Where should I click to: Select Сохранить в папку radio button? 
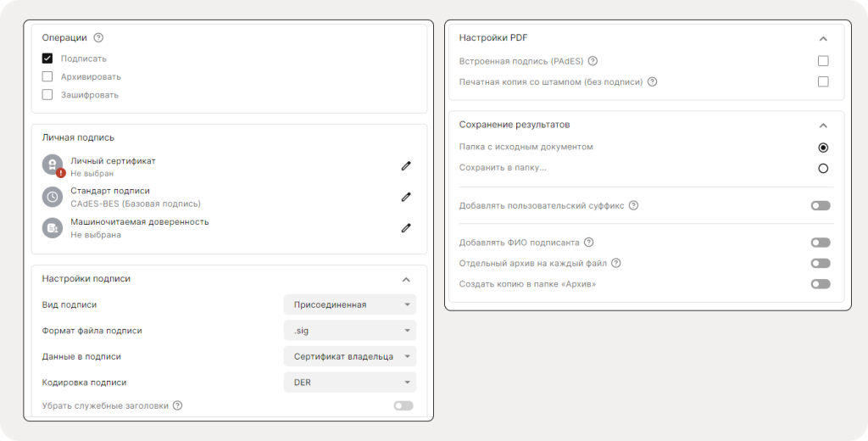pos(823,169)
